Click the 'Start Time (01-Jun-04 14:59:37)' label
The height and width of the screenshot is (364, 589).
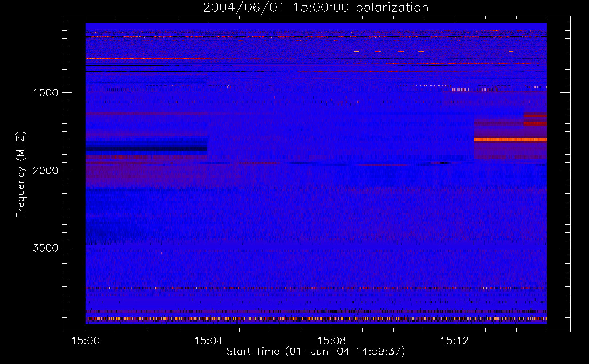(316, 352)
